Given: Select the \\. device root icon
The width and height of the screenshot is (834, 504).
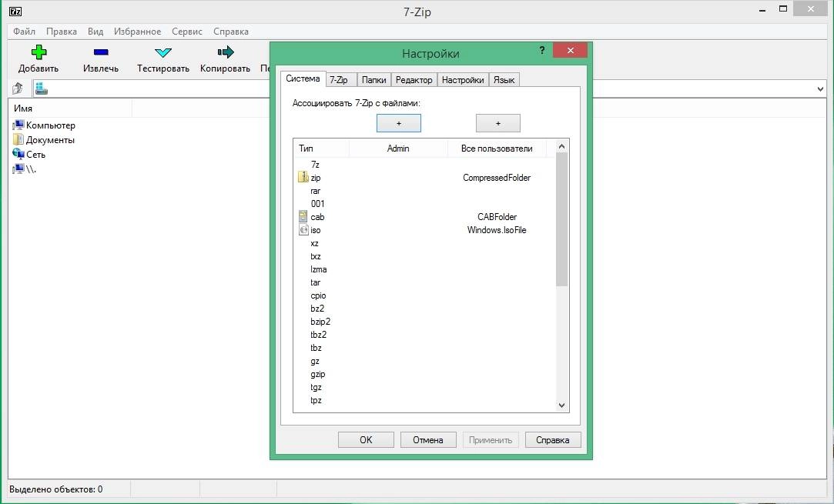Looking at the screenshot, I should click(18, 169).
